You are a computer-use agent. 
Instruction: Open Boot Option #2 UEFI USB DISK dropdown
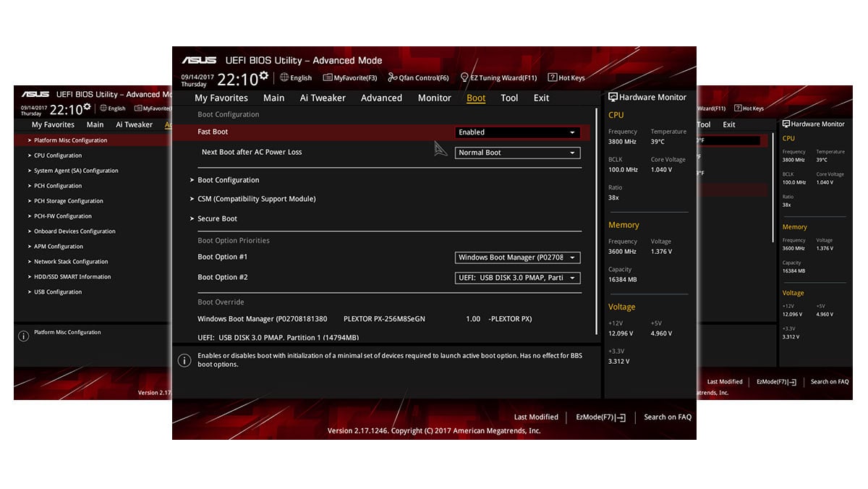pos(518,278)
